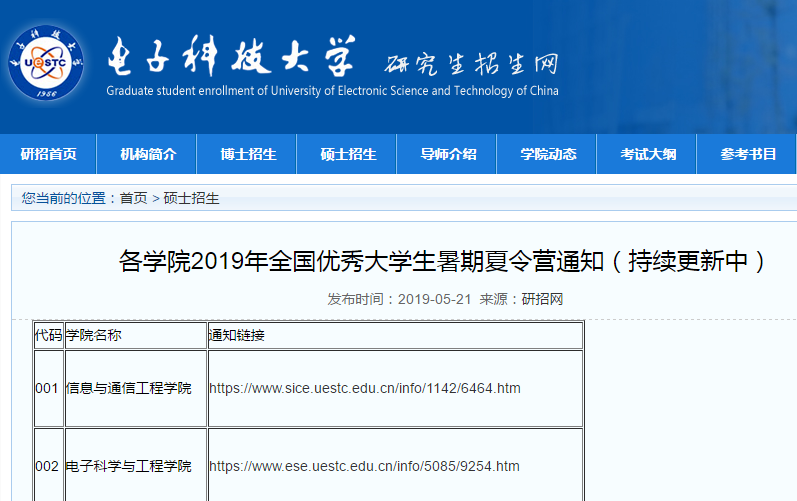
Task: Open the 机构简介 navigation menu
Action: coord(148,154)
